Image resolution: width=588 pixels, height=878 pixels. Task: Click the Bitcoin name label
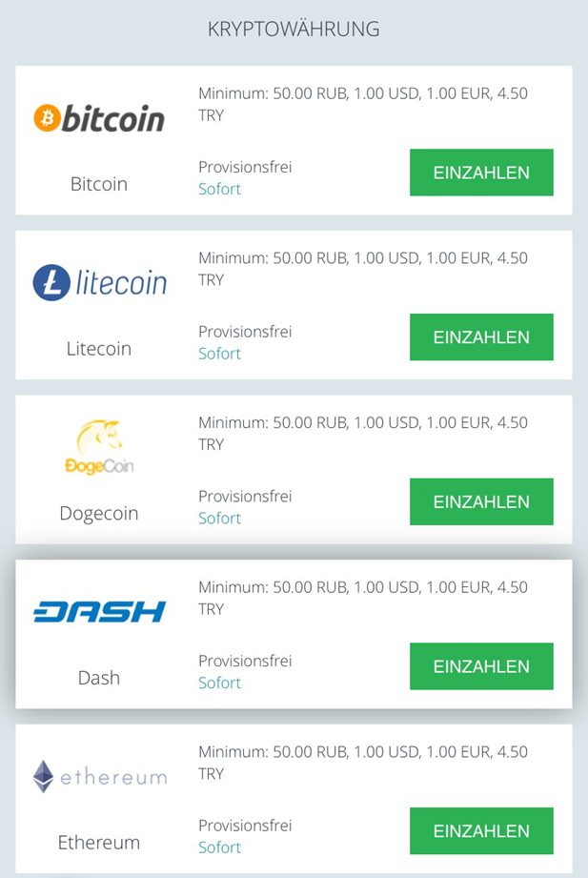coord(99,184)
